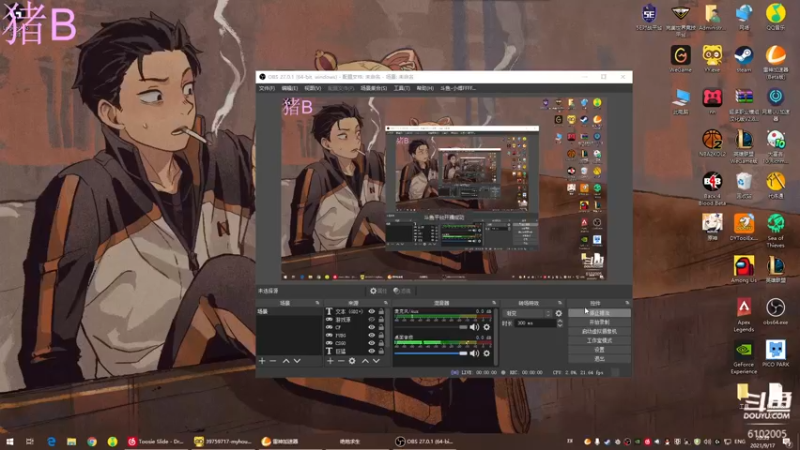Mute the 麦克风/Aux speaker icon
This screenshot has width=800, height=450.
click(x=474, y=327)
